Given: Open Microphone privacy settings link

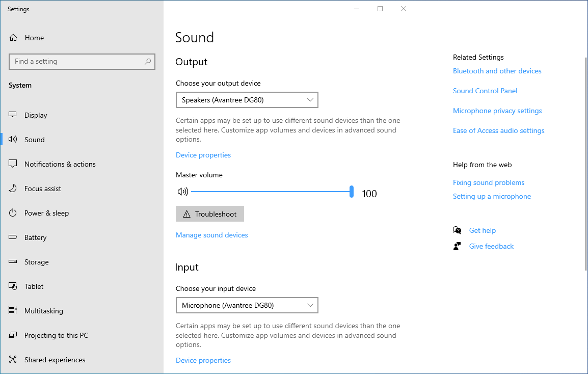Looking at the screenshot, I should click(x=497, y=111).
